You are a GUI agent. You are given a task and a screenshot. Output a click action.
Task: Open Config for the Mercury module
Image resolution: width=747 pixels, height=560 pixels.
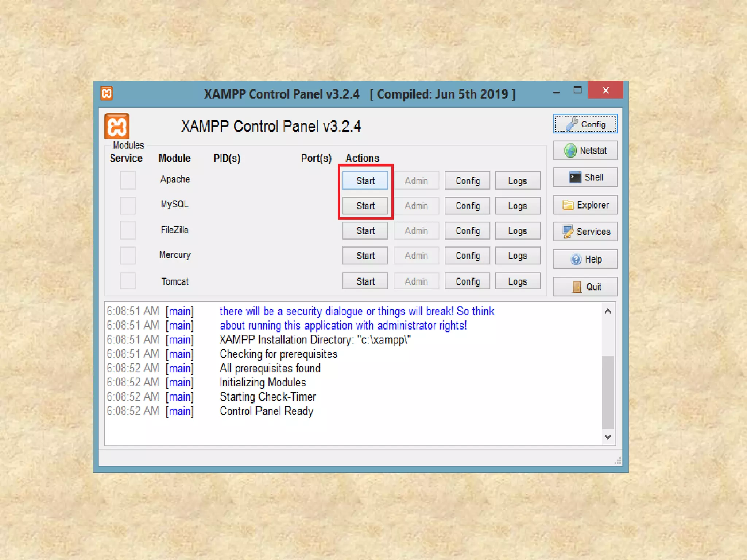(467, 256)
